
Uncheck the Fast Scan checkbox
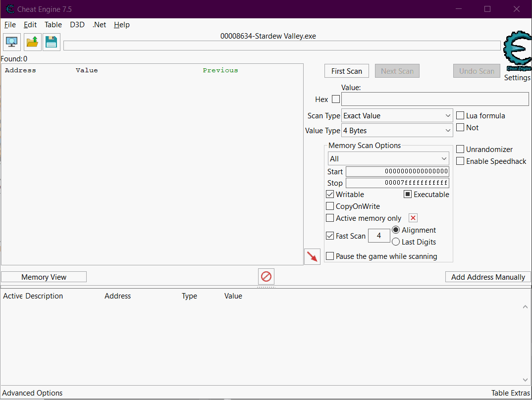coord(330,236)
